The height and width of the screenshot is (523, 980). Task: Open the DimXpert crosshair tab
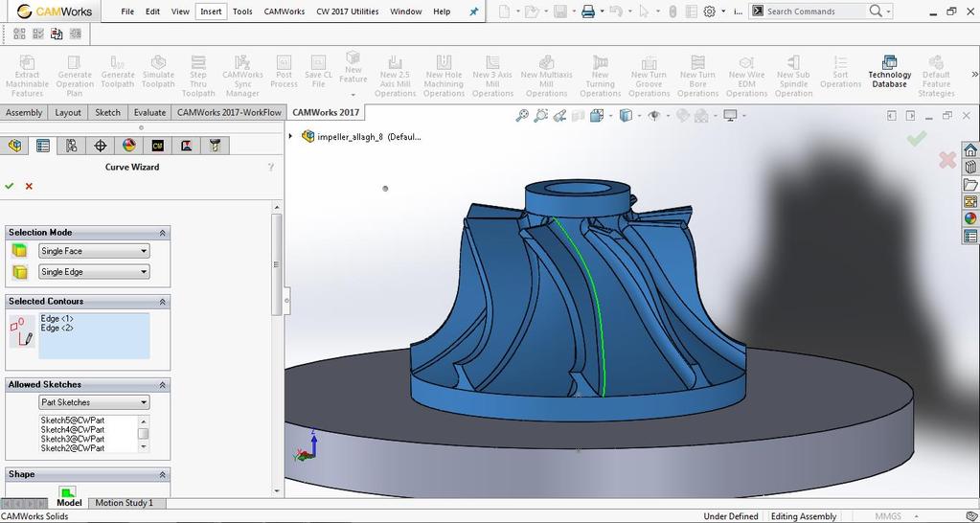(x=100, y=146)
